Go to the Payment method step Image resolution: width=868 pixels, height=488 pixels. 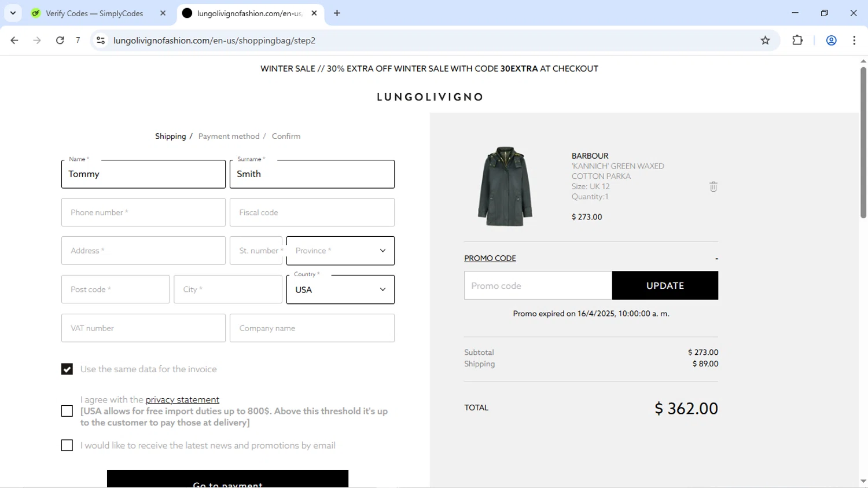tap(229, 137)
